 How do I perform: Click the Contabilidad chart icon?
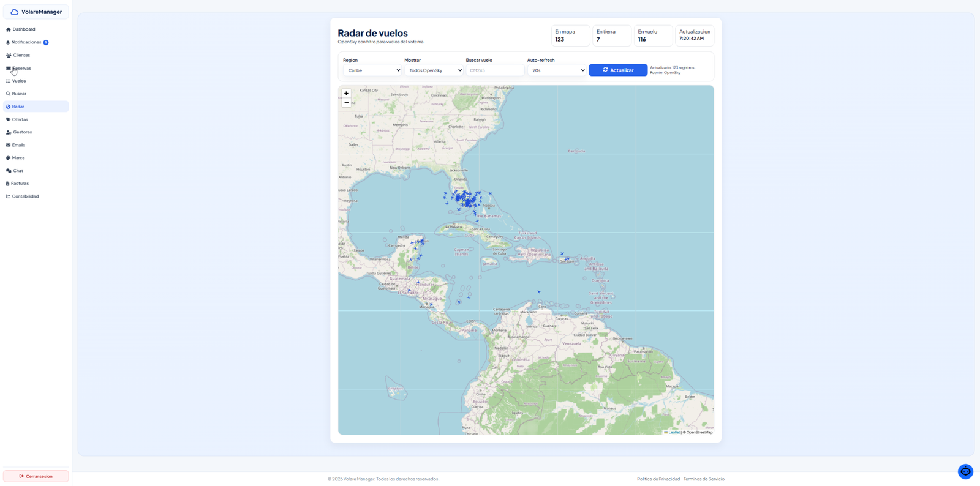[8, 196]
